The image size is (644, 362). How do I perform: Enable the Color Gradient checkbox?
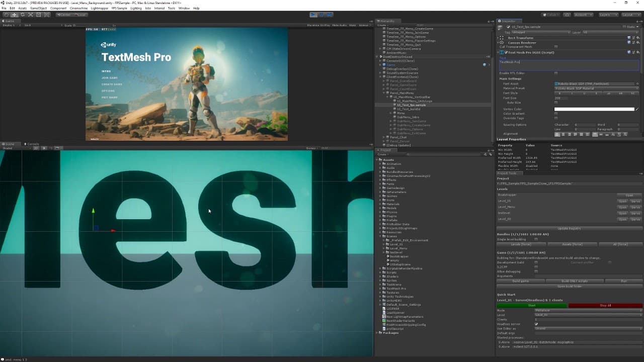tap(556, 114)
